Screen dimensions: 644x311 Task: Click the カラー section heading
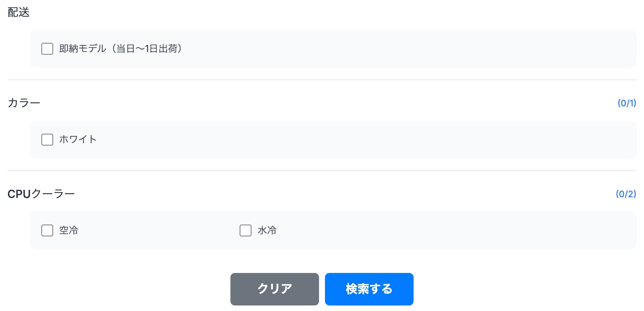click(24, 103)
